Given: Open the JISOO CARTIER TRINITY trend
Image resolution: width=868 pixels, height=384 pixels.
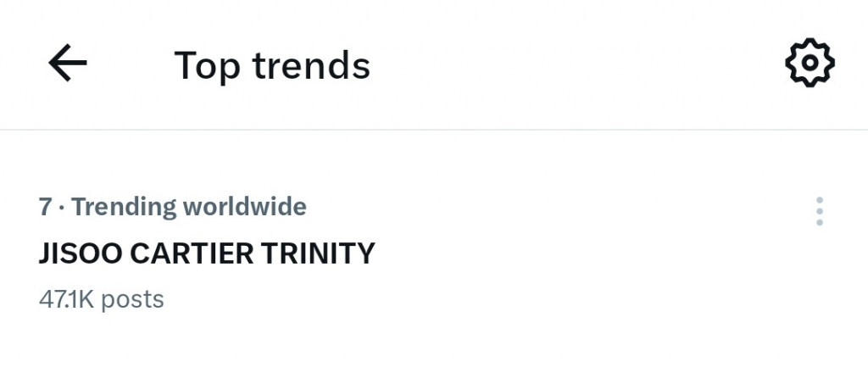Looking at the screenshot, I should click(x=207, y=253).
